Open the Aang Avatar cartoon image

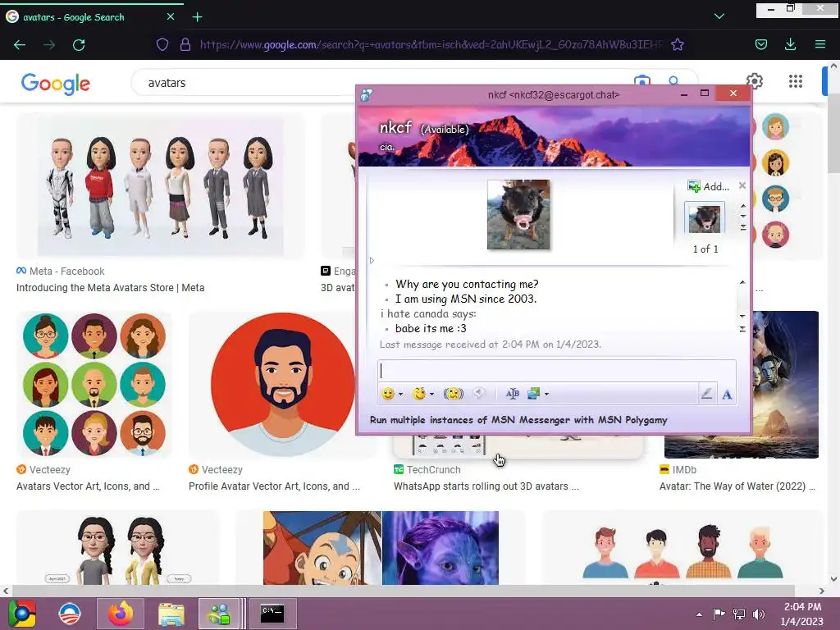(322, 547)
